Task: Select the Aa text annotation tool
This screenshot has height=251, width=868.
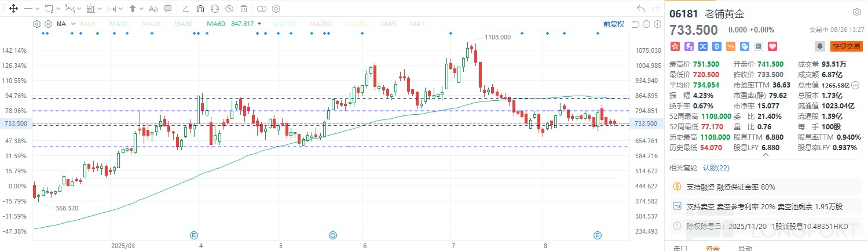Action: (x=153, y=9)
